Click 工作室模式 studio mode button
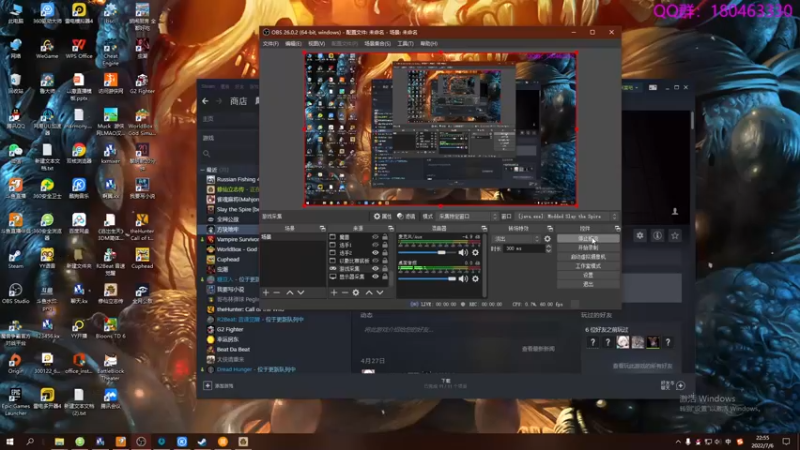Image resolution: width=800 pixels, height=450 pixels. [x=588, y=266]
